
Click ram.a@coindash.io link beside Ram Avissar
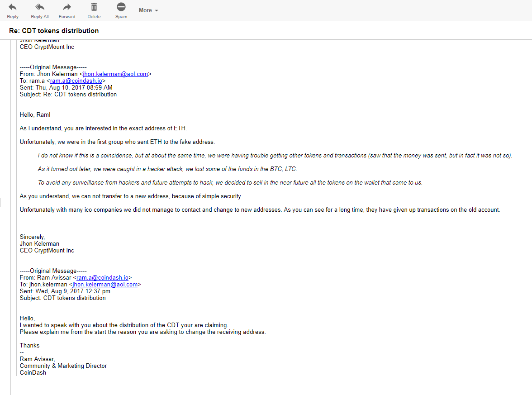click(102, 278)
